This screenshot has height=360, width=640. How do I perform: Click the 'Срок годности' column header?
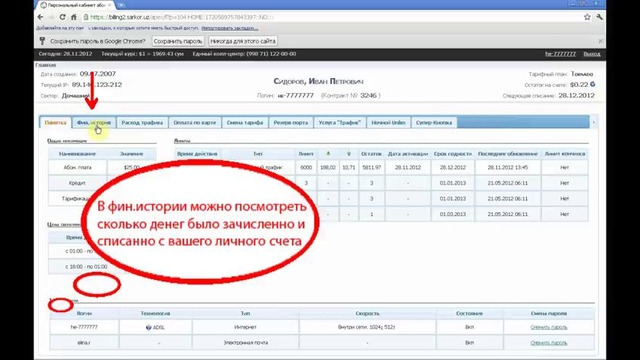coord(453,154)
